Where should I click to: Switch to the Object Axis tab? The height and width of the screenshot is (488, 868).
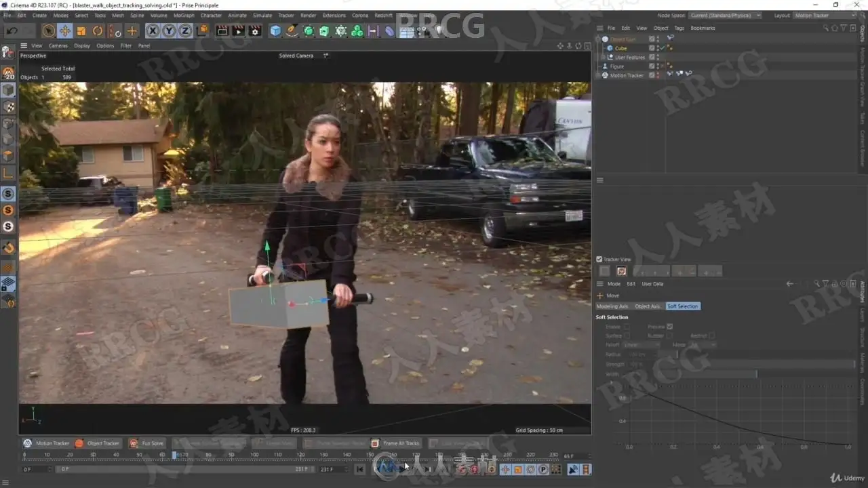click(x=647, y=306)
